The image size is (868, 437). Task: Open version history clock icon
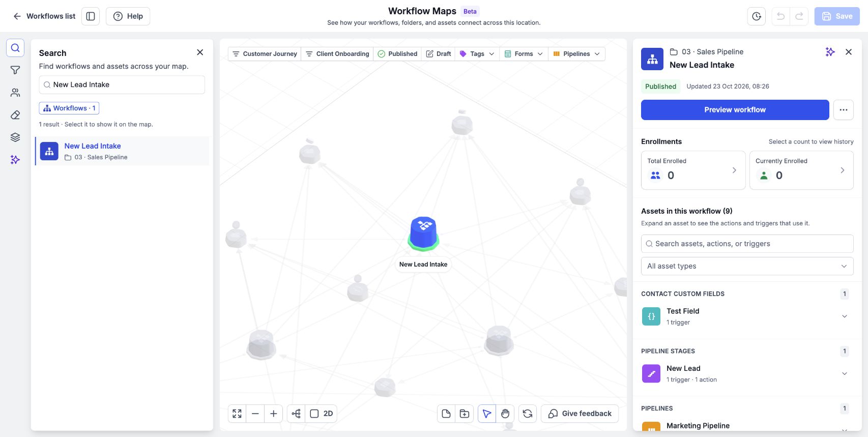757,16
